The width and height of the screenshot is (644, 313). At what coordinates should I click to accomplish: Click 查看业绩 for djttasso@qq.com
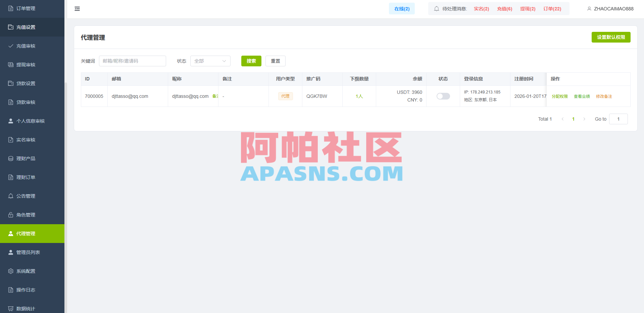click(x=582, y=97)
